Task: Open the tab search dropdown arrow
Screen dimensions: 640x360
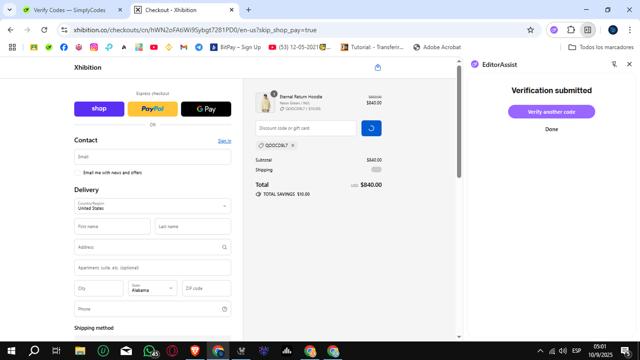Action: (x=9, y=10)
